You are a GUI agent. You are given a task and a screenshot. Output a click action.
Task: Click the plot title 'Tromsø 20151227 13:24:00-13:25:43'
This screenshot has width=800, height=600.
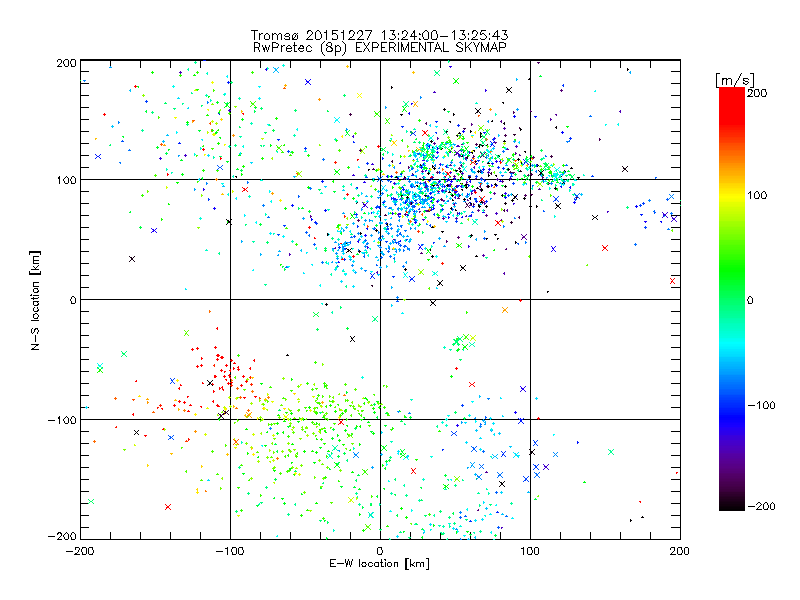coord(380,35)
